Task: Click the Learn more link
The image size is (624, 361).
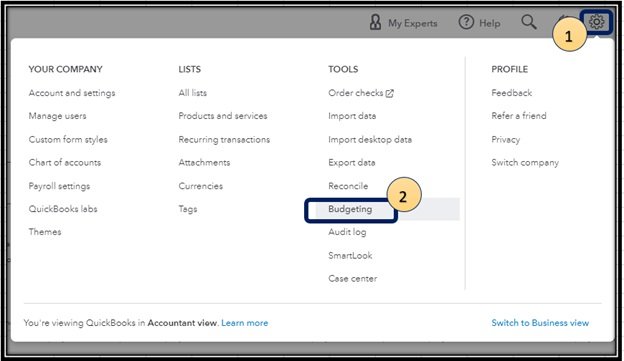Action: pos(245,323)
